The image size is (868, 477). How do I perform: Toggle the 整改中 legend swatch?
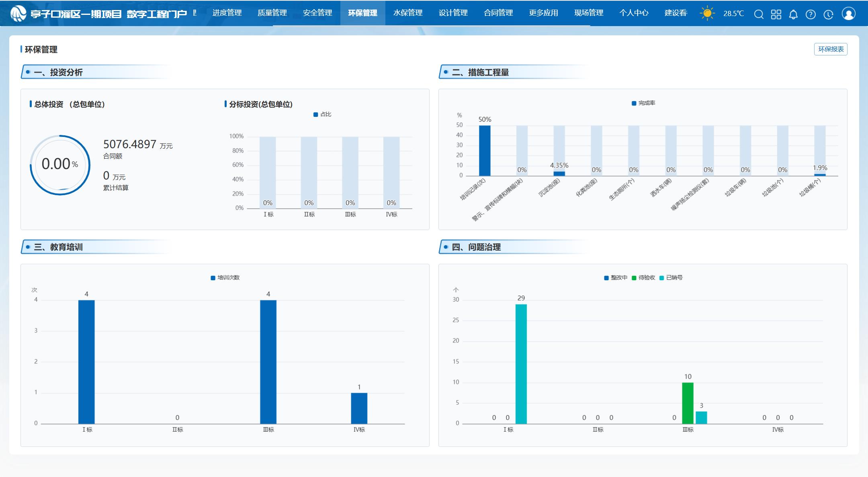pyautogui.click(x=606, y=277)
